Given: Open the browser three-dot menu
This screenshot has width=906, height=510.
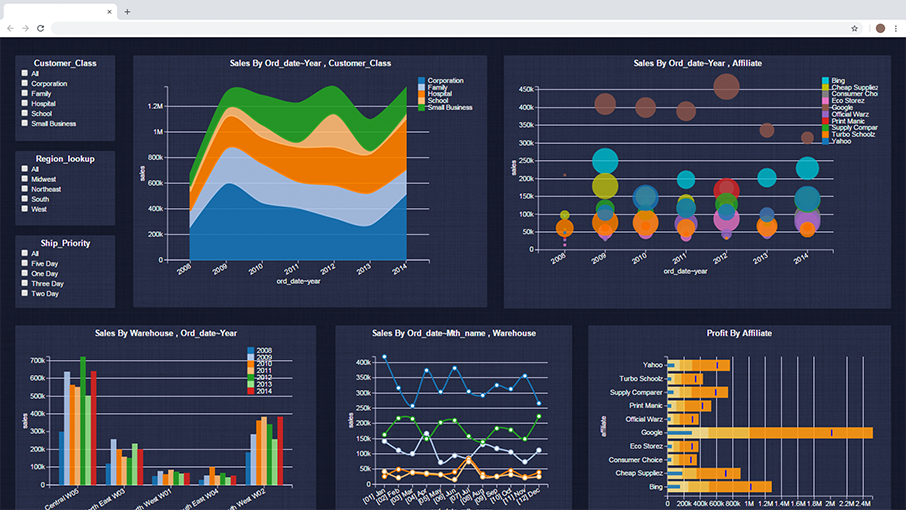Looking at the screenshot, I should pyautogui.click(x=896, y=28).
